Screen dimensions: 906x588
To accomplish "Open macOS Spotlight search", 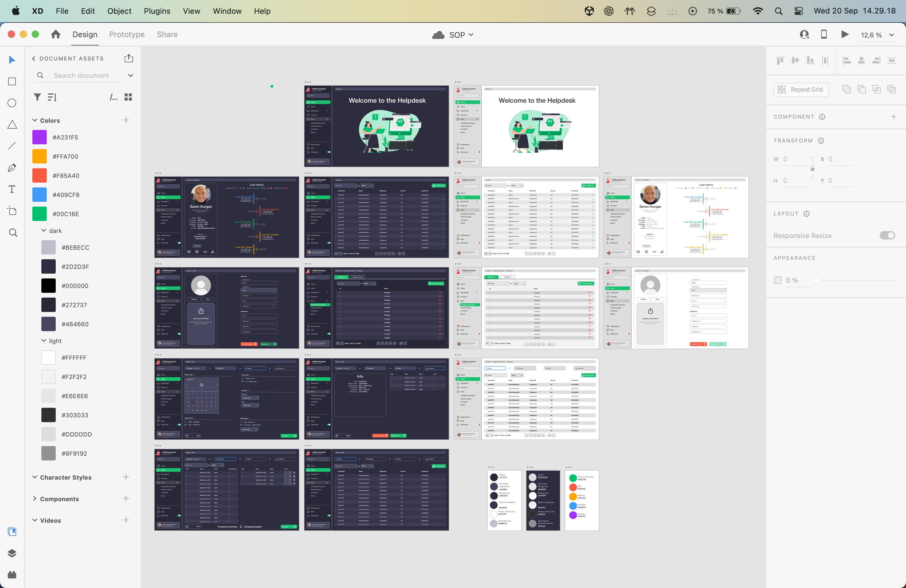I will [x=778, y=11].
